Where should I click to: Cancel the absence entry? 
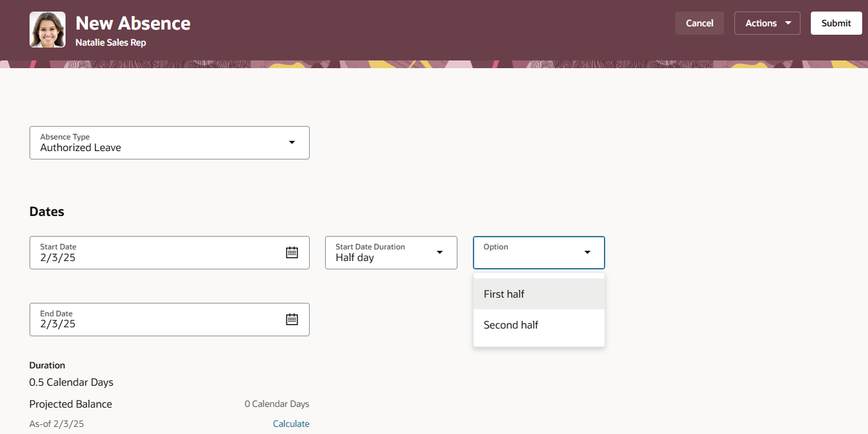point(699,23)
